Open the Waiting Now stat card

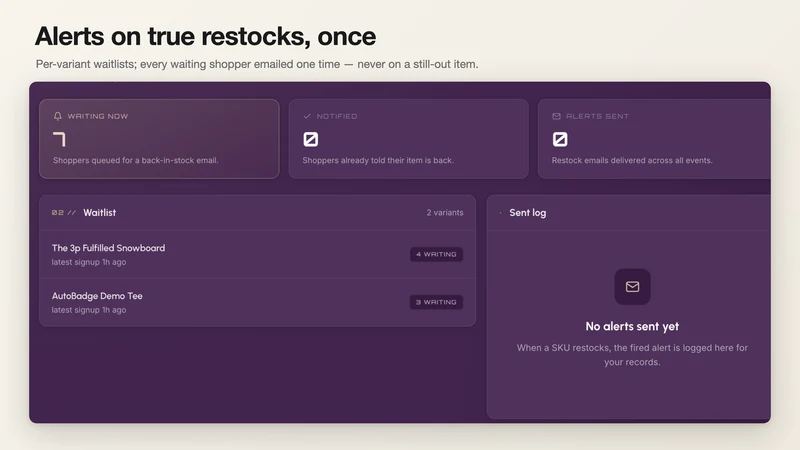(x=159, y=139)
